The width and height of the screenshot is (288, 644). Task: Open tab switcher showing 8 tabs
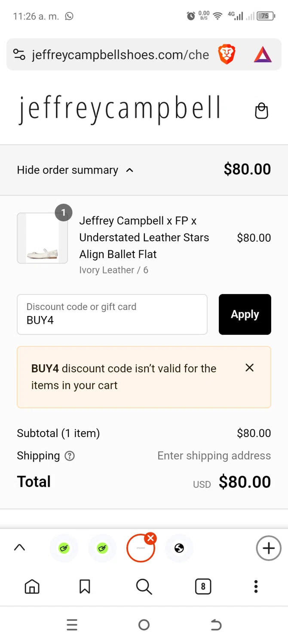tap(203, 586)
